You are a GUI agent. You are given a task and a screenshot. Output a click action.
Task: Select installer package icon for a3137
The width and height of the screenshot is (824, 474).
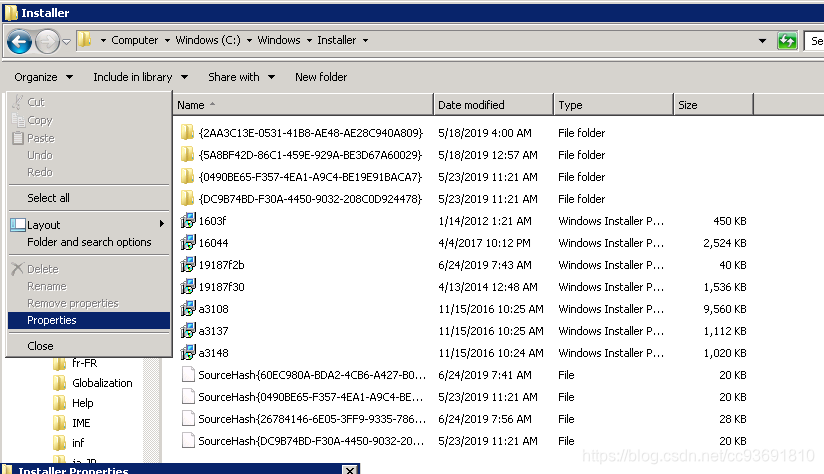pyautogui.click(x=188, y=331)
